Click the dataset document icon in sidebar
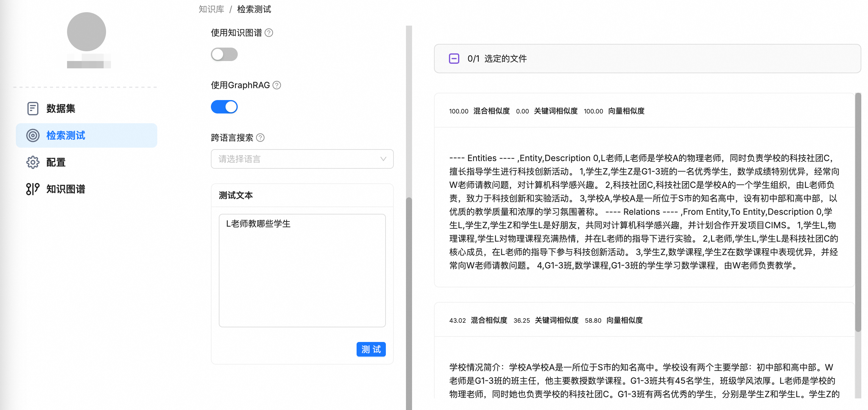Image resolution: width=868 pixels, height=410 pixels. (33, 109)
